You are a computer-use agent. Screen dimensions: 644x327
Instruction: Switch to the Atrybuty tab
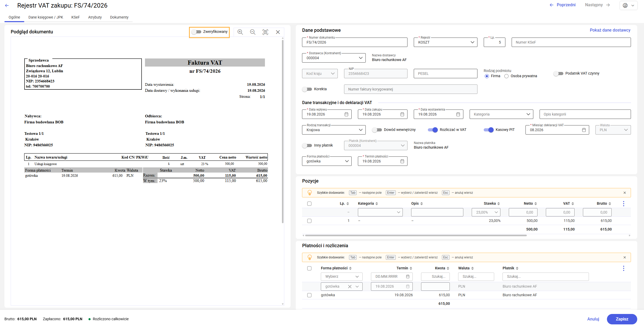coord(95,17)
